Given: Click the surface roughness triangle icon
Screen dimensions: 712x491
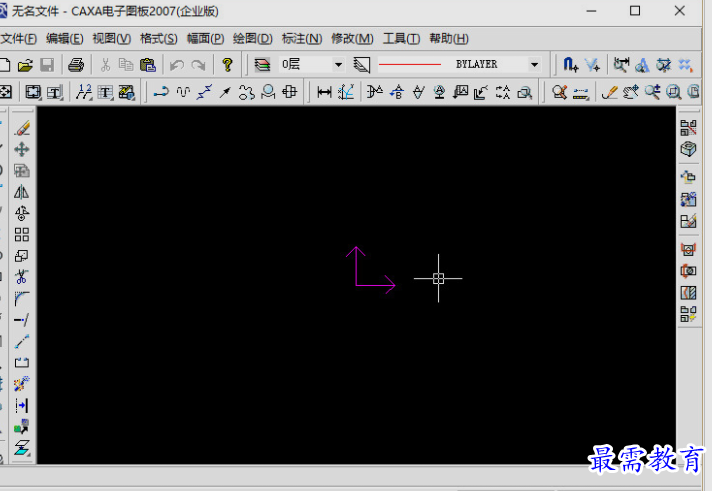Looking at the screenshot, I should (418, 92).
